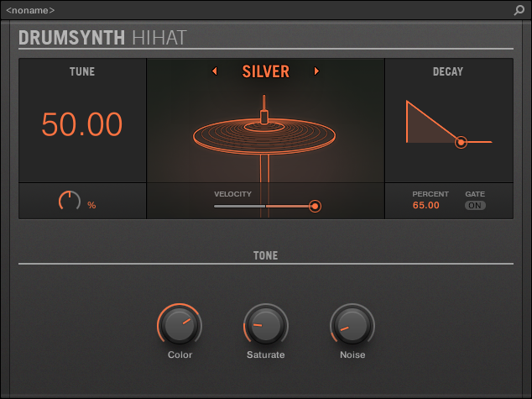Click the decay Percent value 65.00
The height and width of the screenshot is (399, 532).
click(426, 205)
